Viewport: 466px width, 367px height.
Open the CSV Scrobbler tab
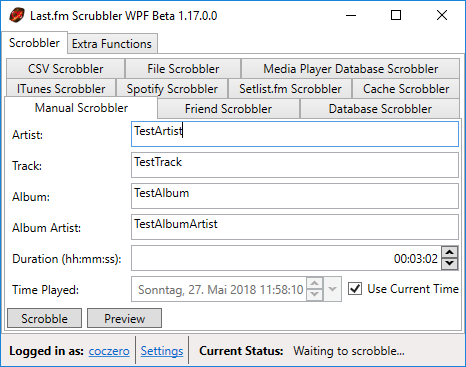tap(66, 69)
